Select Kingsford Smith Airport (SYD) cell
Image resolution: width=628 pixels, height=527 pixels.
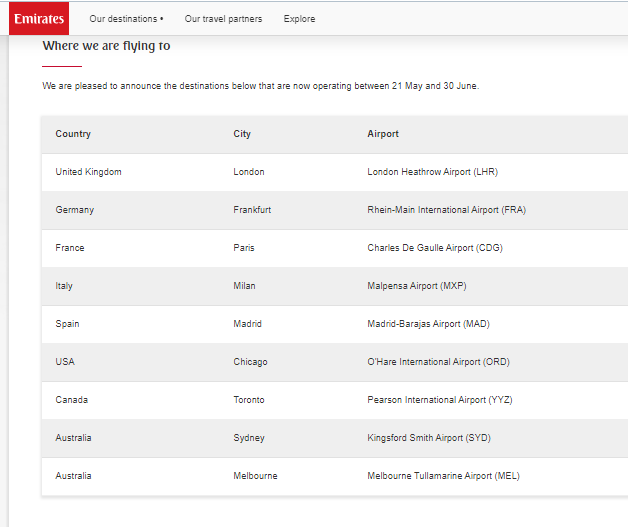coord(429,438)
